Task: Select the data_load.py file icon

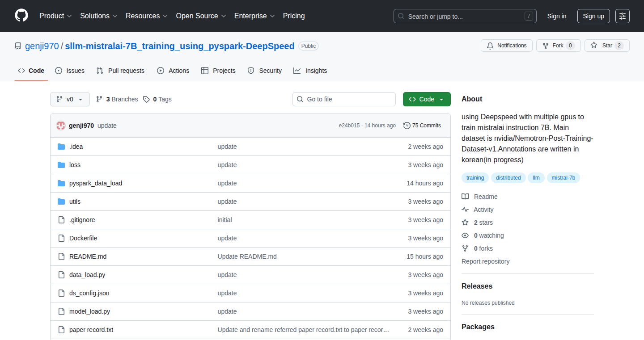Action: [61, 275]
